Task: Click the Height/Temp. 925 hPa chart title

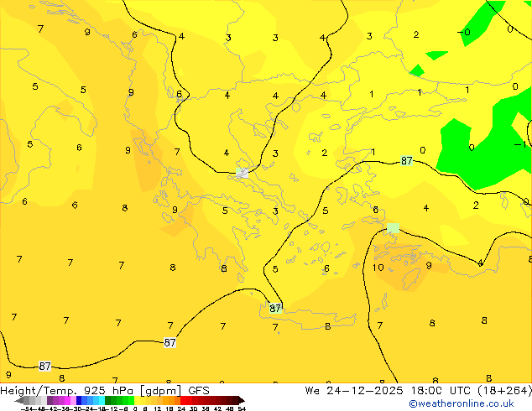Action: (x=66, y=391)
